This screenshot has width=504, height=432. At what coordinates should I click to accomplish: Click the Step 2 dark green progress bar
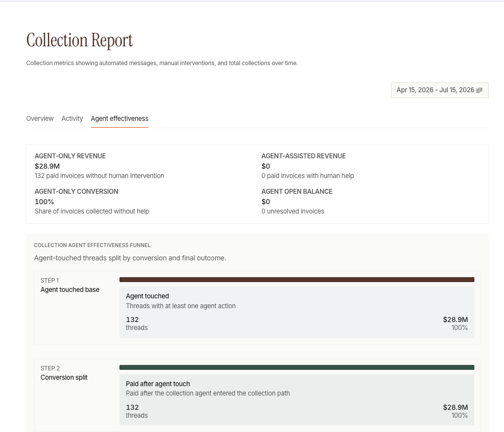point(297,367)
